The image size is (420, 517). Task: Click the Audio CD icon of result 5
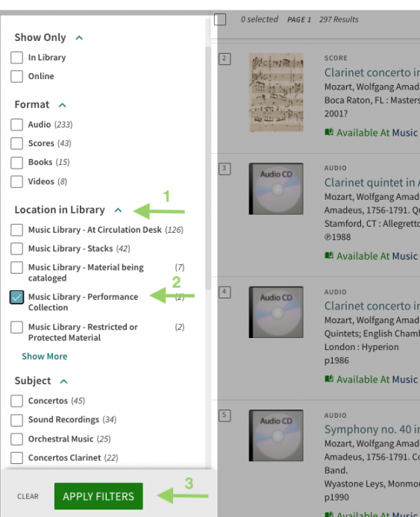point(276,435)
